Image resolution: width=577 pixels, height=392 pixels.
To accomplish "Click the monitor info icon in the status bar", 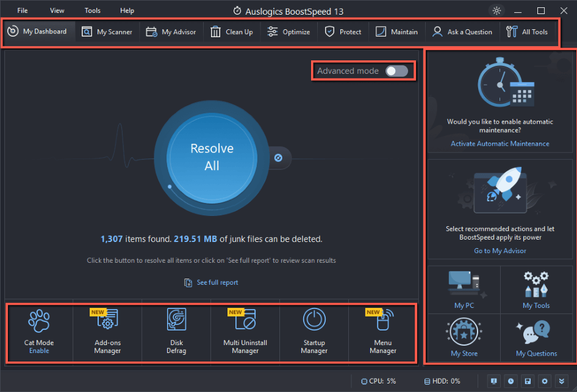I will [x=494, y=382].
